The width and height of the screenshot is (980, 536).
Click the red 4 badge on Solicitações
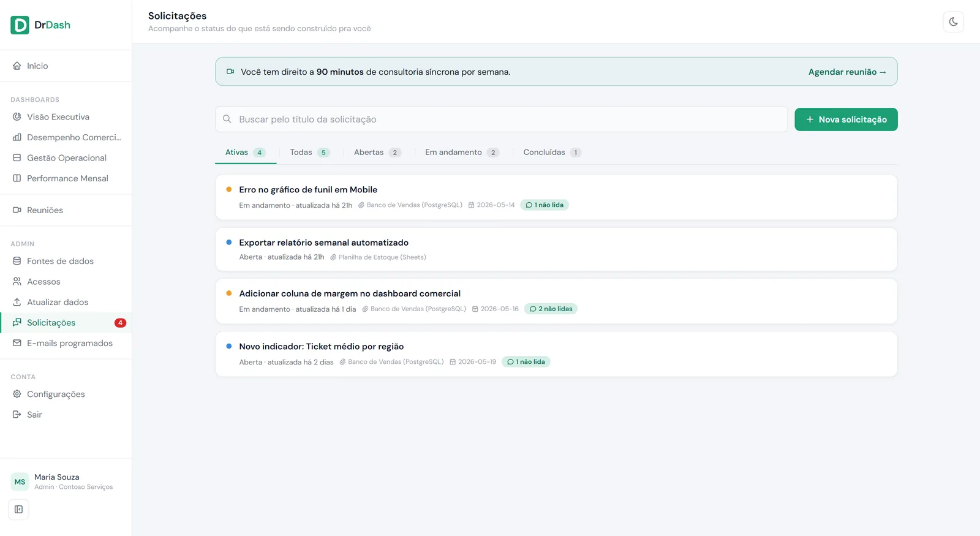120,323
